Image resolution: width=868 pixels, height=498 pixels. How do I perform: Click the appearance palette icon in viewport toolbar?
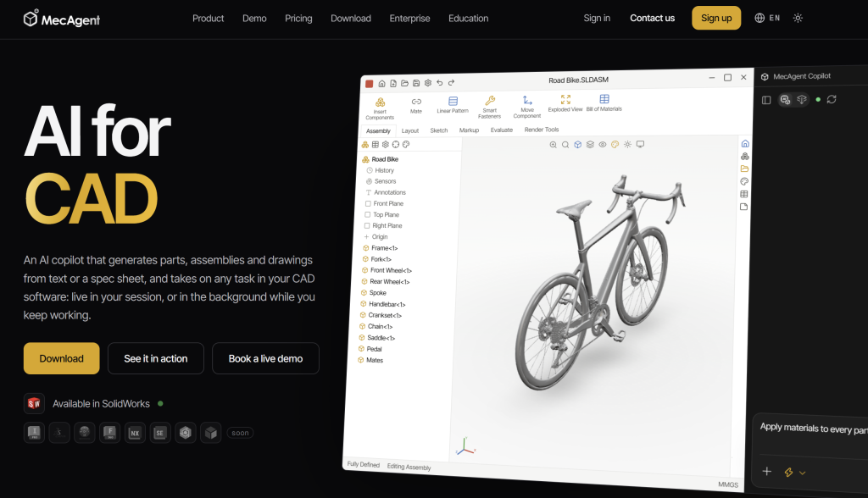(x=615, y=145)
